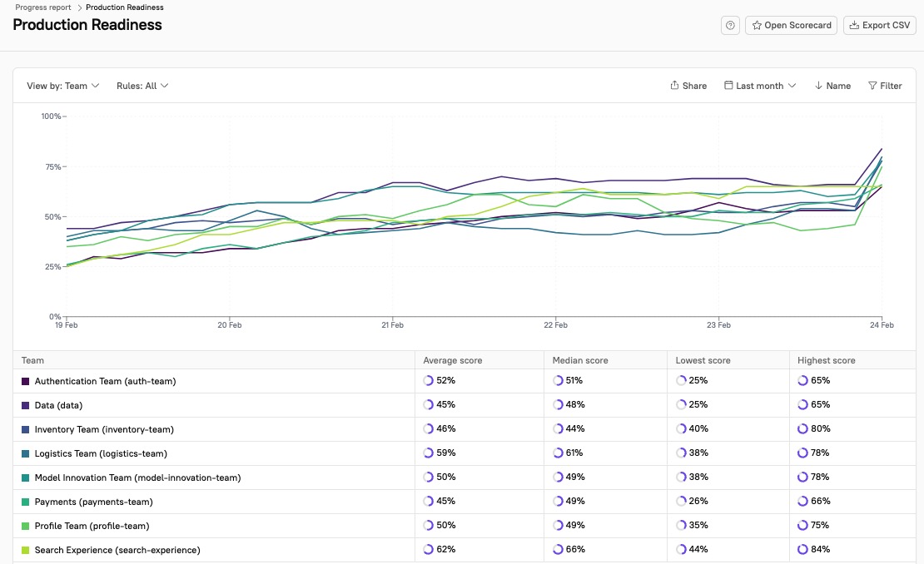
Task: Click the 21 Feb label on the chart axis
Action: pyautogui.click(x=392, y=325)
